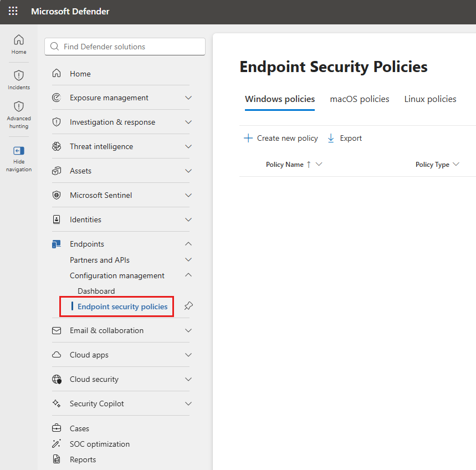Click Microsoft Defender title
Image resolution: width=476 pixels, height=470 pixels.
[x=70, y=11]
